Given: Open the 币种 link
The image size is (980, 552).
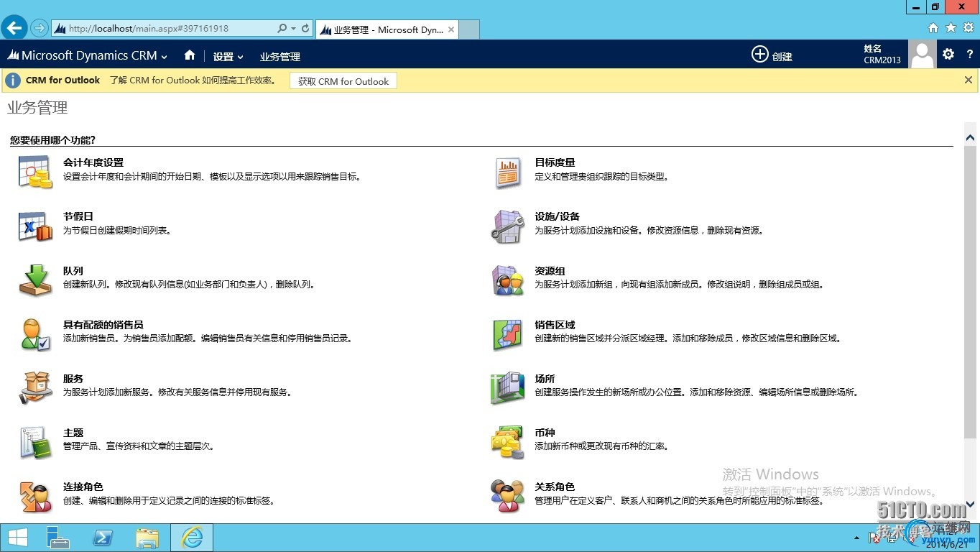Looking at the screenshot, I should click(x=545, y=433).
